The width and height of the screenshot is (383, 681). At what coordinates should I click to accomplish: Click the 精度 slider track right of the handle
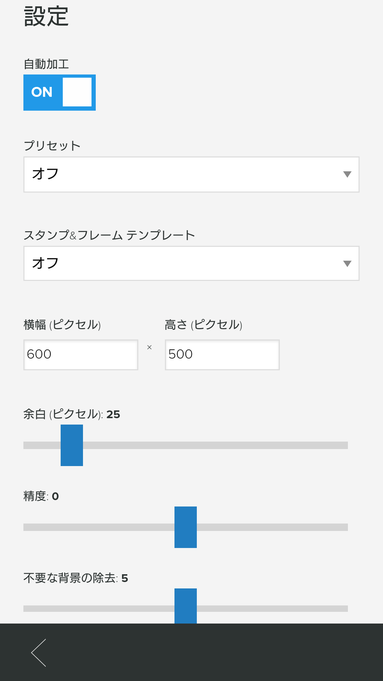coord(272,527)
